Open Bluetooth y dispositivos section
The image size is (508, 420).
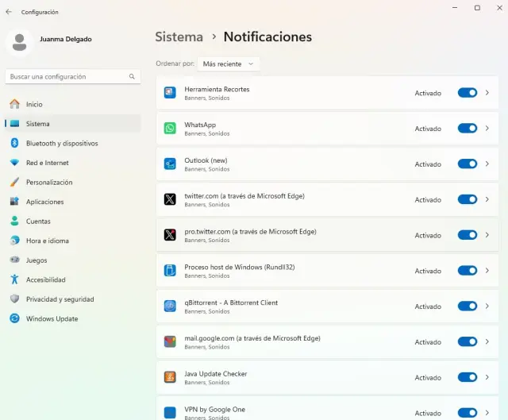[62, 144]
